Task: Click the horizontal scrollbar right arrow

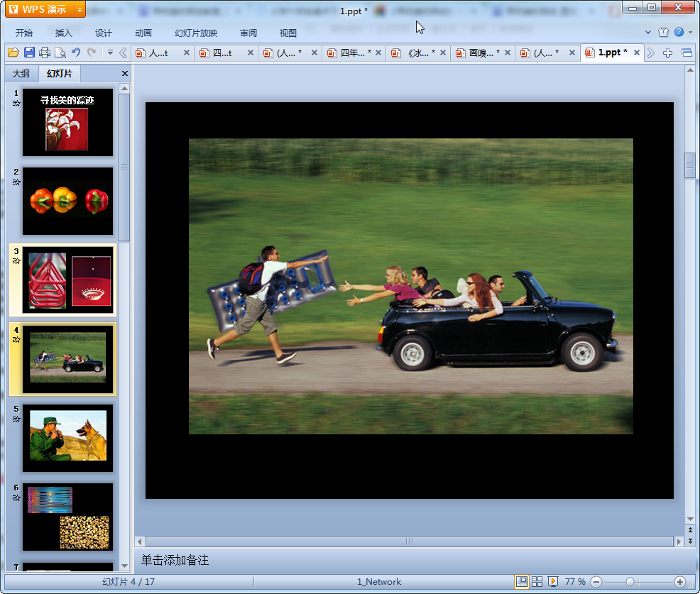Action: [x=679, y=541]
